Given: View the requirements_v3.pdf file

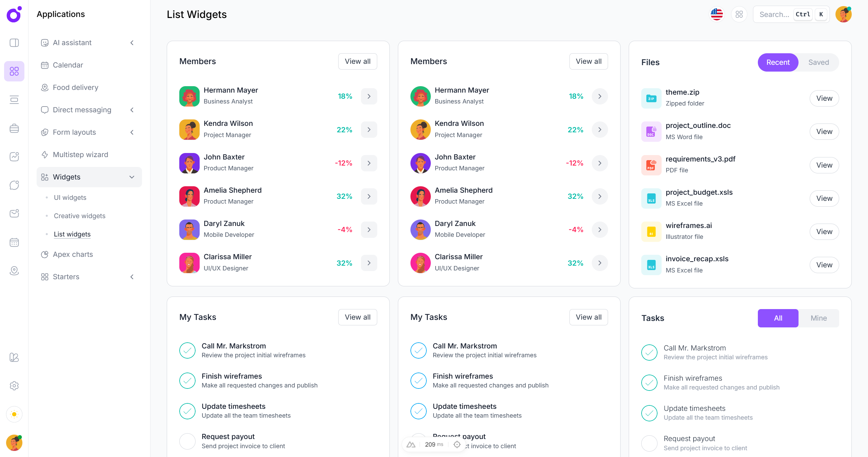Looking at the screenshot, I should tap(824, 165).
